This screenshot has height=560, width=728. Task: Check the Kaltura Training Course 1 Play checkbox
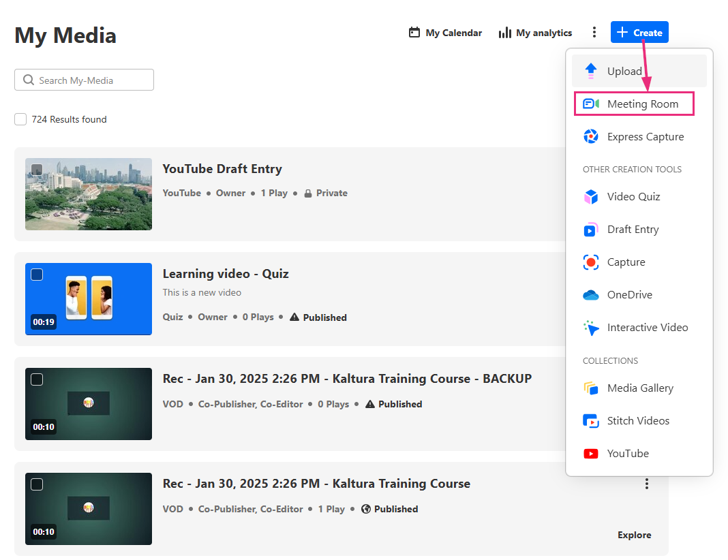pyautogui.click(x=37, y=484)
